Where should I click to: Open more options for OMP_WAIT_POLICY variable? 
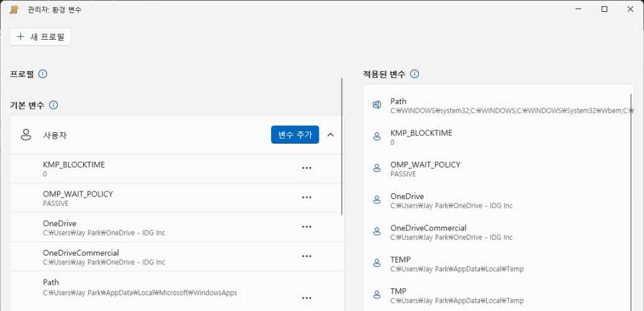[307, 198]
